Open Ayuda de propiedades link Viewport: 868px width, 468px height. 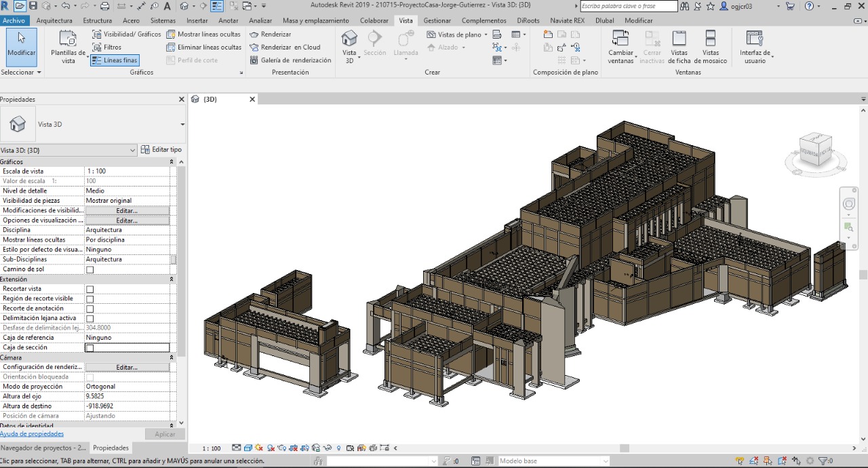click(31, 433)
